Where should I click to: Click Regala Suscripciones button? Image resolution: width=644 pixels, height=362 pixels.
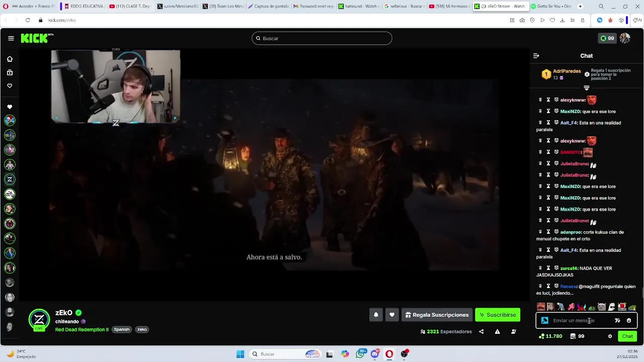(x=437, y=315)
